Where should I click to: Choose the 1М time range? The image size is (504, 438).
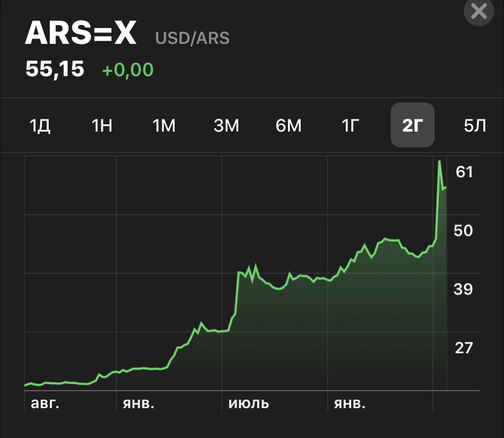[x=164, y=125]
